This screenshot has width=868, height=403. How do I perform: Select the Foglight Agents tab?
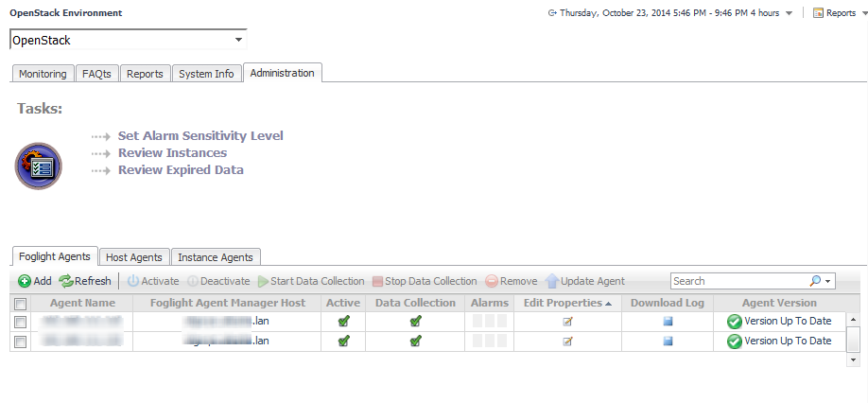tap(54, 256)
